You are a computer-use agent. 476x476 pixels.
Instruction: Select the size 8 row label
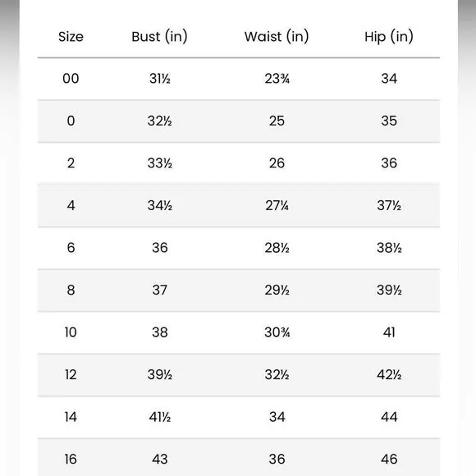click(71, 290)
